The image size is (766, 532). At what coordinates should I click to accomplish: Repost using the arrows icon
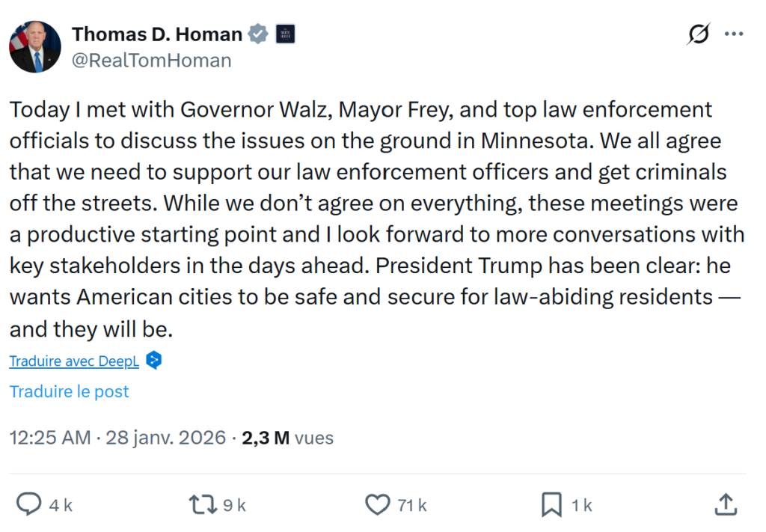pyautogui.click(x=201, y=505)
